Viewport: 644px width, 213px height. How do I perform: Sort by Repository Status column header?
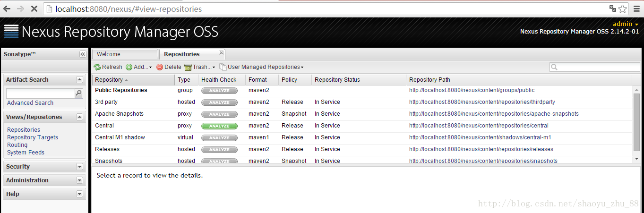[359, 80]
